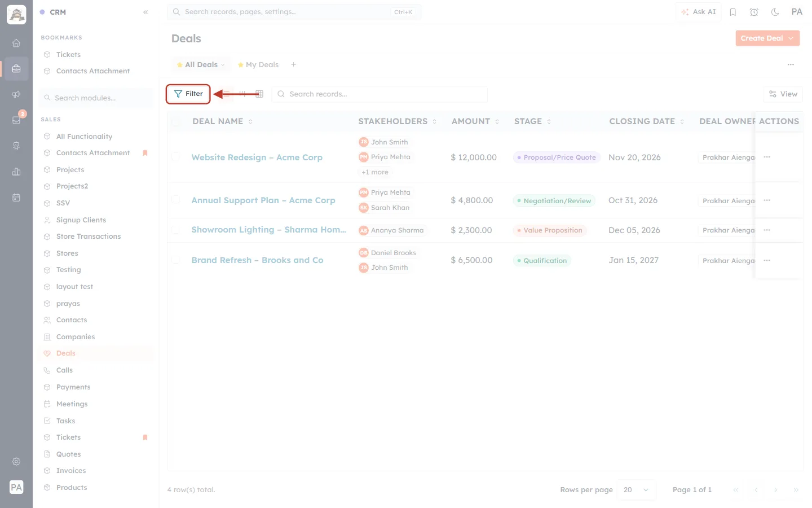Click the workspace logo thumbnail
This screenshot has height=508, width=812.
[16, 15]
